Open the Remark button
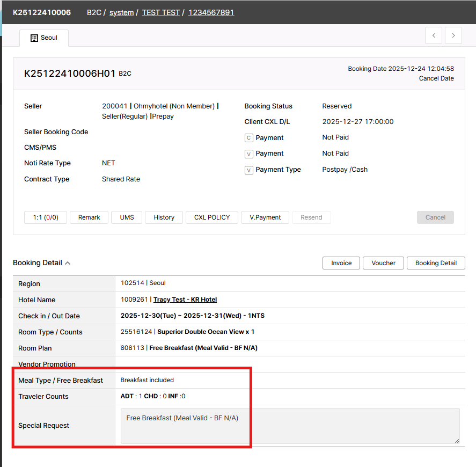This screenshot has height=467, width=476. tap(89, 217)
